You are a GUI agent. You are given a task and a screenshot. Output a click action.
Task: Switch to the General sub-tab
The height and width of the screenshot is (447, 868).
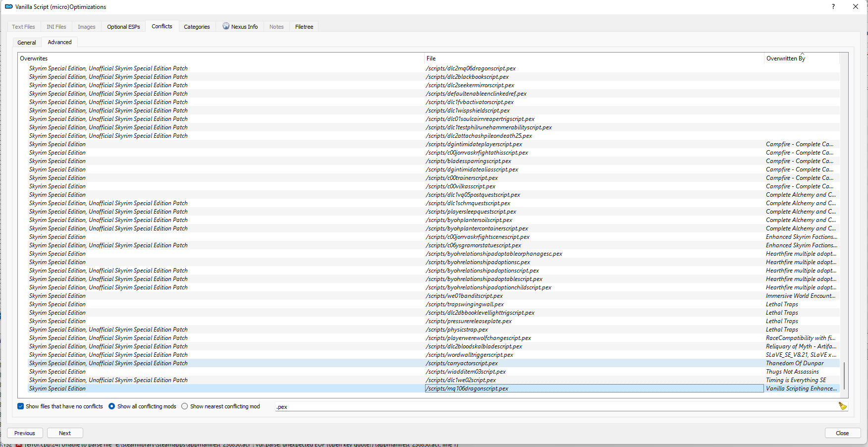27,43
